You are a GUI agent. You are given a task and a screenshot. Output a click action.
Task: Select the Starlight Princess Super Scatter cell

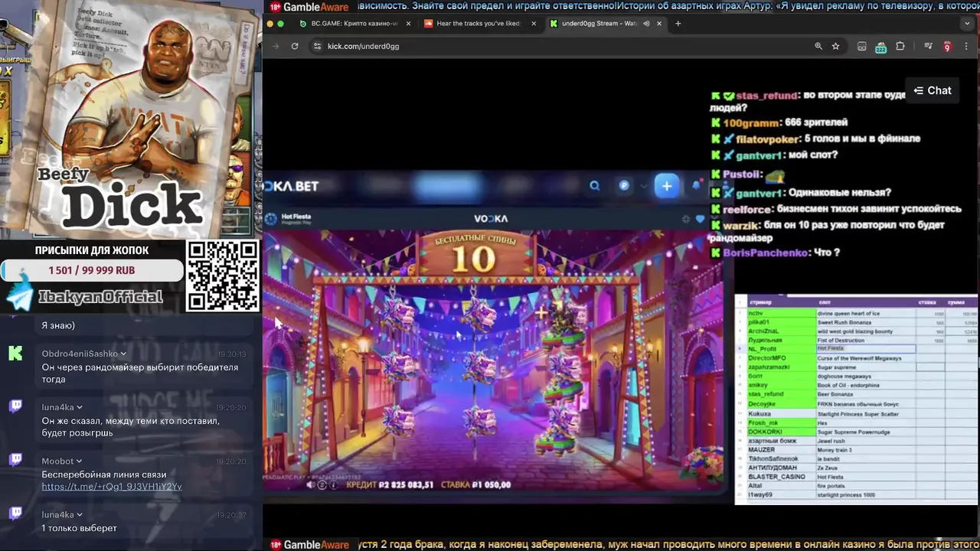pos(865,413)
